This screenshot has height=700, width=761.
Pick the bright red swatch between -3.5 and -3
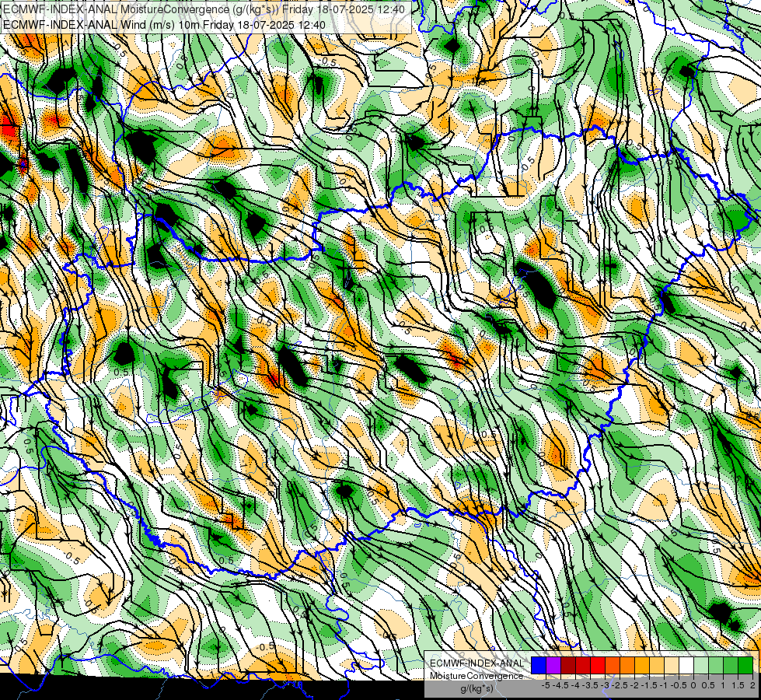598,665
